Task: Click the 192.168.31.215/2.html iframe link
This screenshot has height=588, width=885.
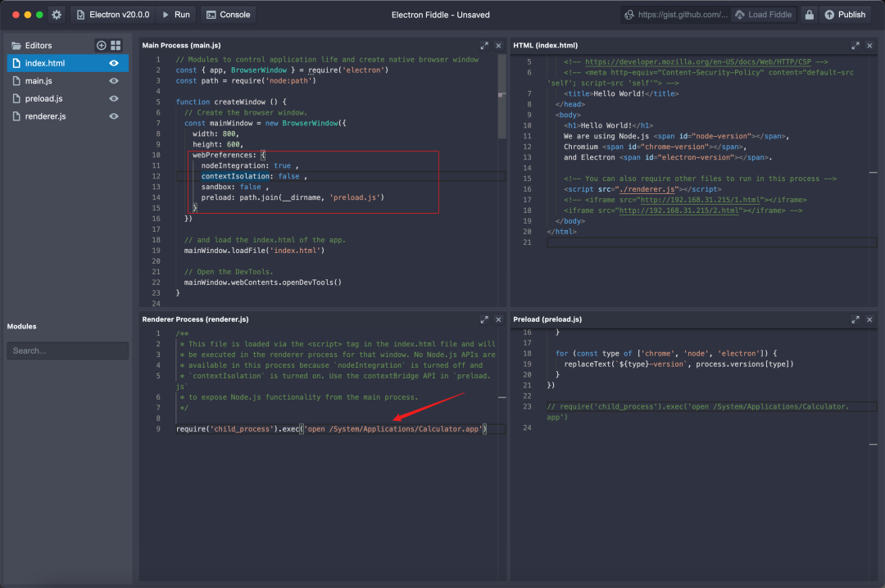Action: click(678, 210)
